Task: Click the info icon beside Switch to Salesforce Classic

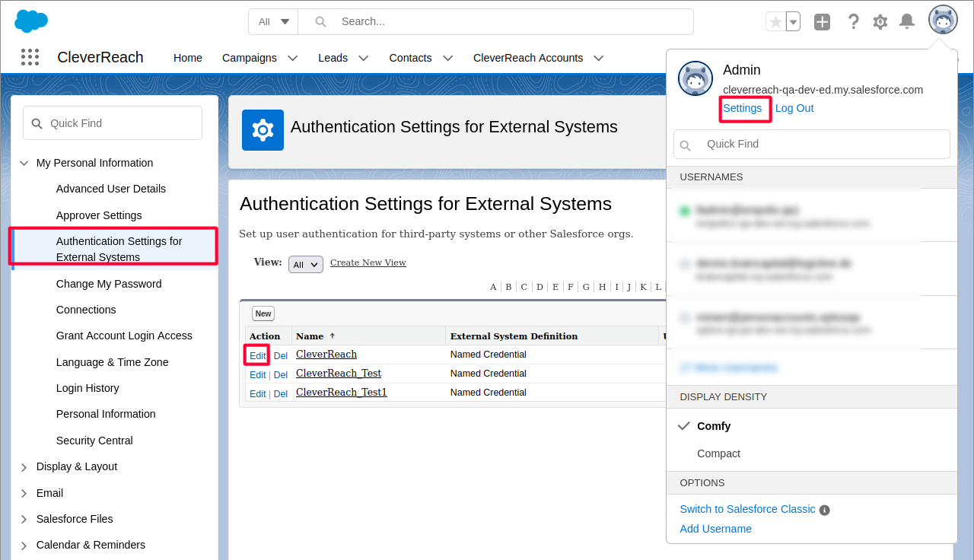Action: pos(825,511)
